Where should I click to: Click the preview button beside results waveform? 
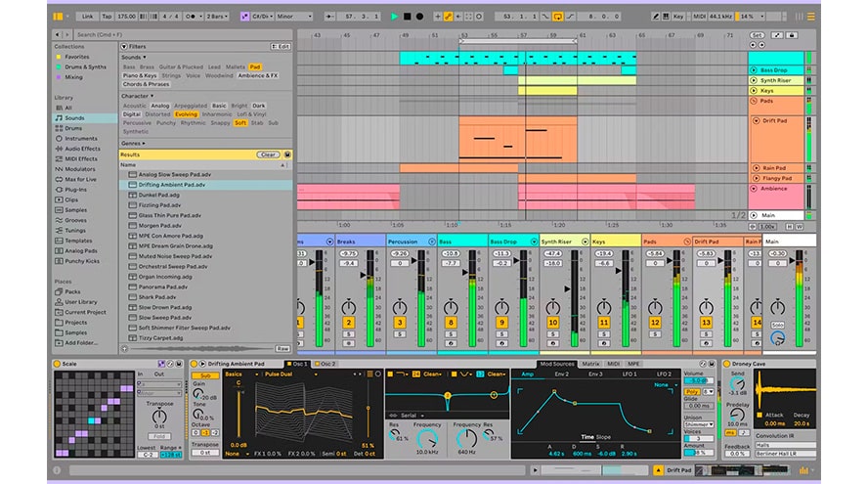pos(124,349)
